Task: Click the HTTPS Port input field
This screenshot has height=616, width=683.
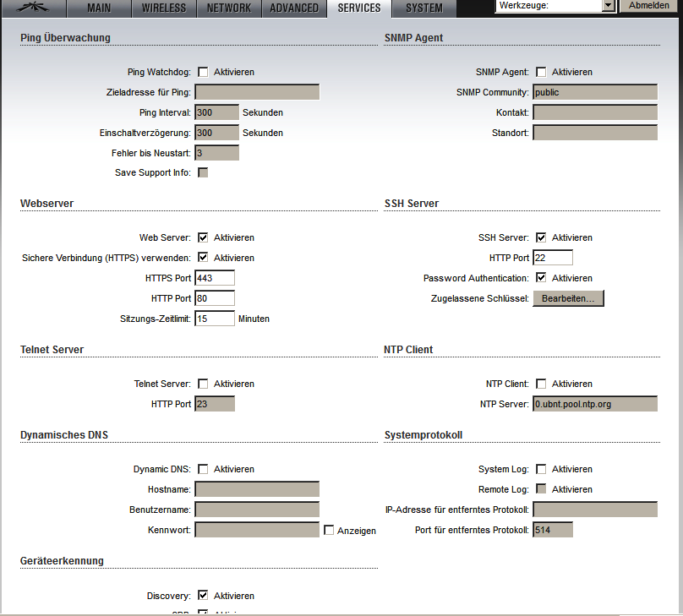Action: click(215, 278)
